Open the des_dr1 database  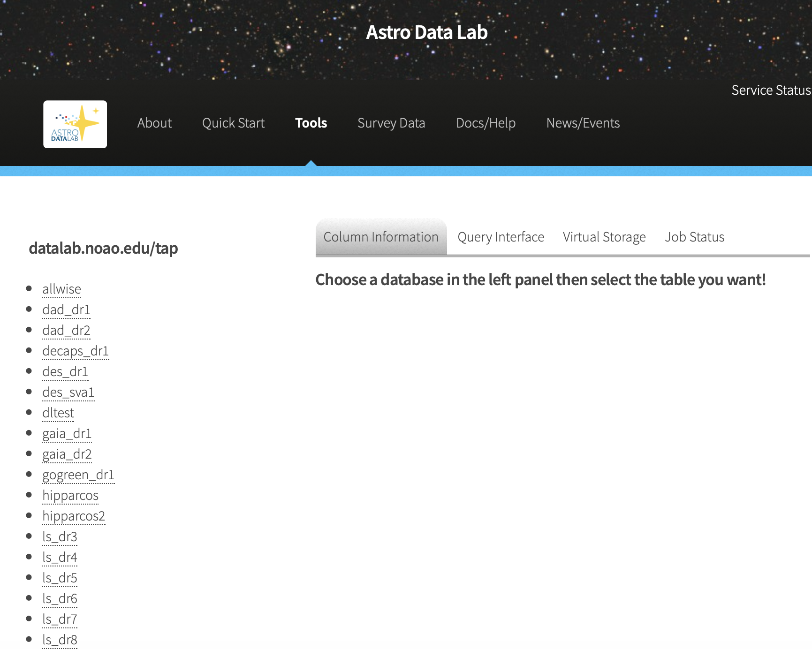65,371
